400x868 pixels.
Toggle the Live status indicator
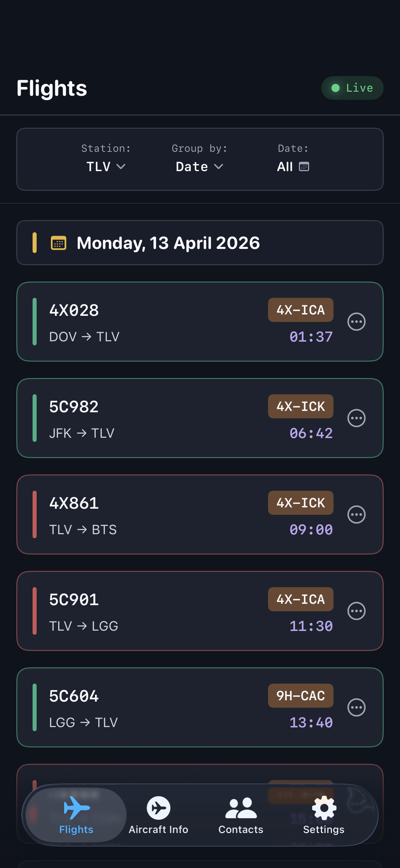(352, 88)
